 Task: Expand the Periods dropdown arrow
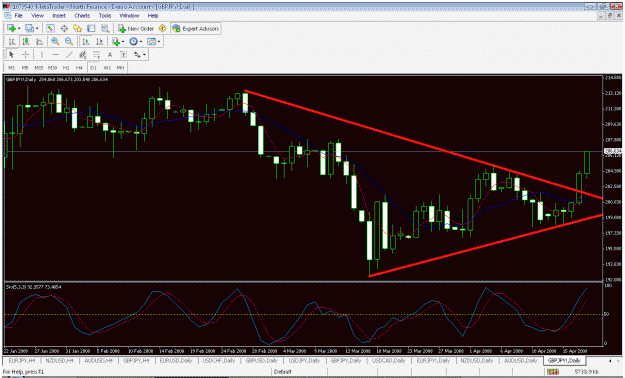click(141, 41)
